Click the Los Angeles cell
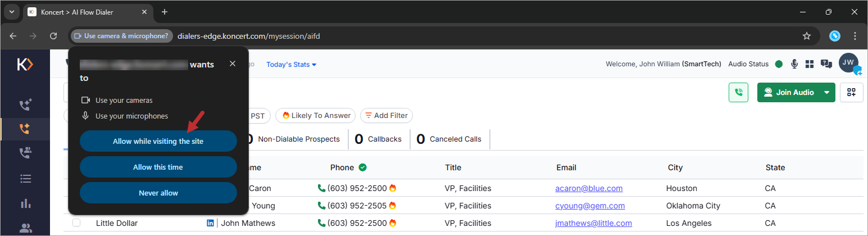 pos(689,223)
